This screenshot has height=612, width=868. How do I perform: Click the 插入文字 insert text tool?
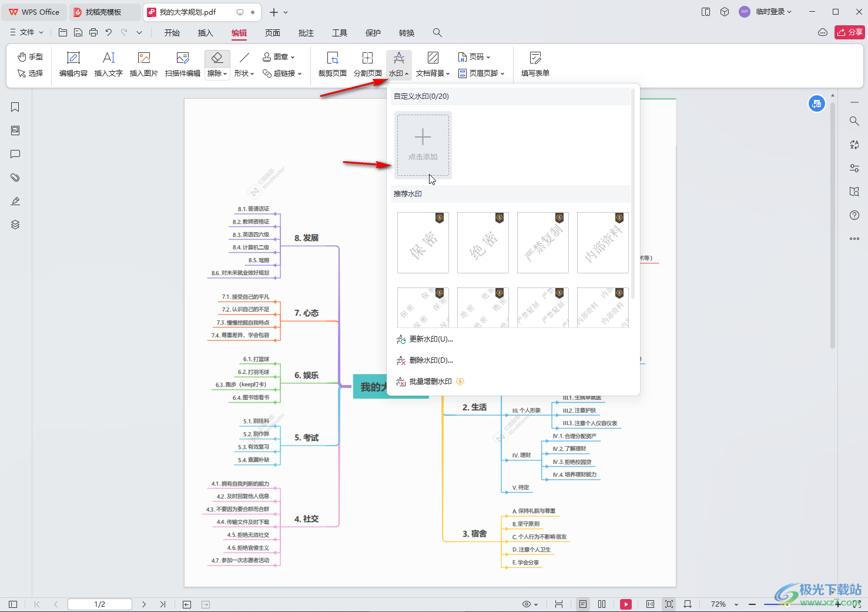coord(109,65)
